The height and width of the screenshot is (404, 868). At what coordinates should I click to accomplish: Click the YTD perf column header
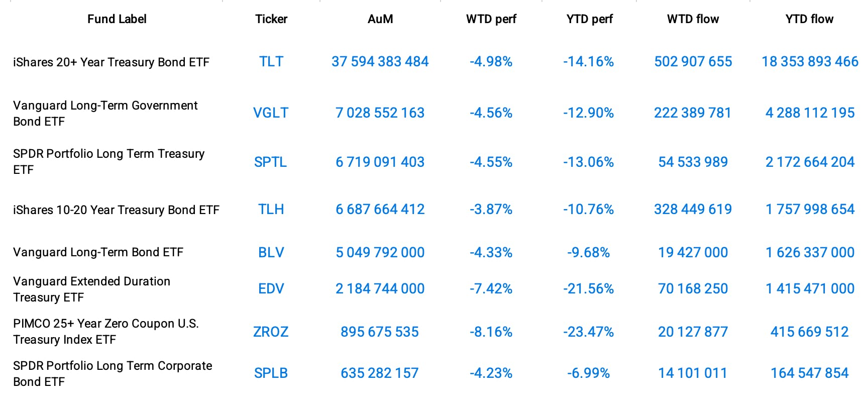point(589,19)
